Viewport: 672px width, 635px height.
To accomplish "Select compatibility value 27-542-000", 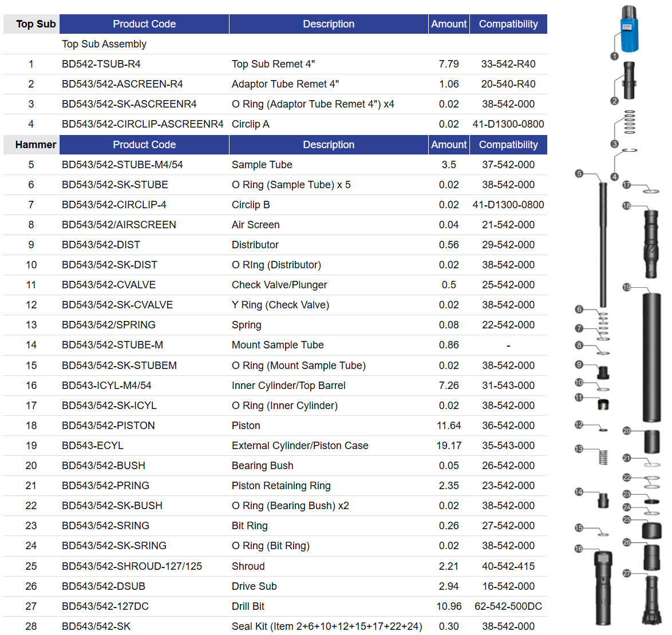I will 508,526.
